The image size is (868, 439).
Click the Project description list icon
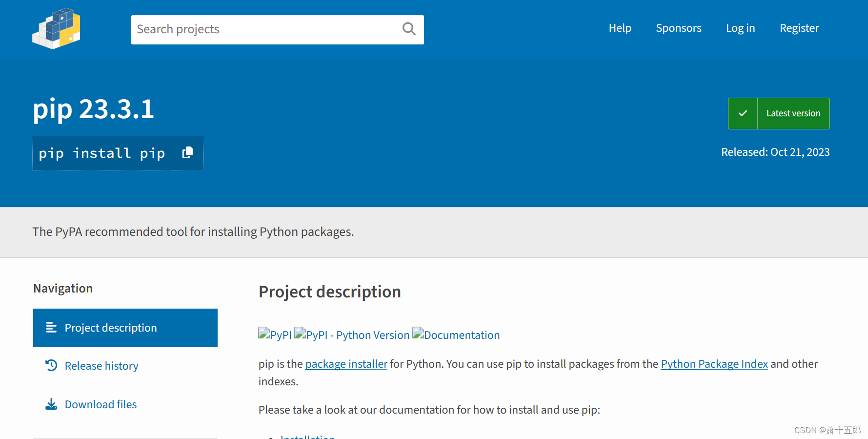click(x=51, y=327)
